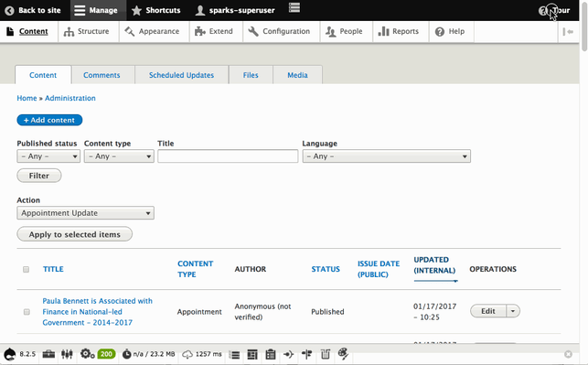
Task: Open the Structure menu item
Action: pyautogui.click(x=87, y=31)
